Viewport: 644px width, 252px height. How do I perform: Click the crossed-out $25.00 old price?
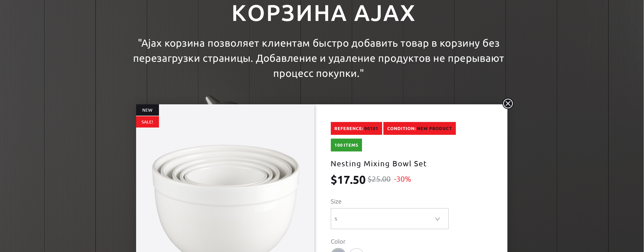click(379, 179)
